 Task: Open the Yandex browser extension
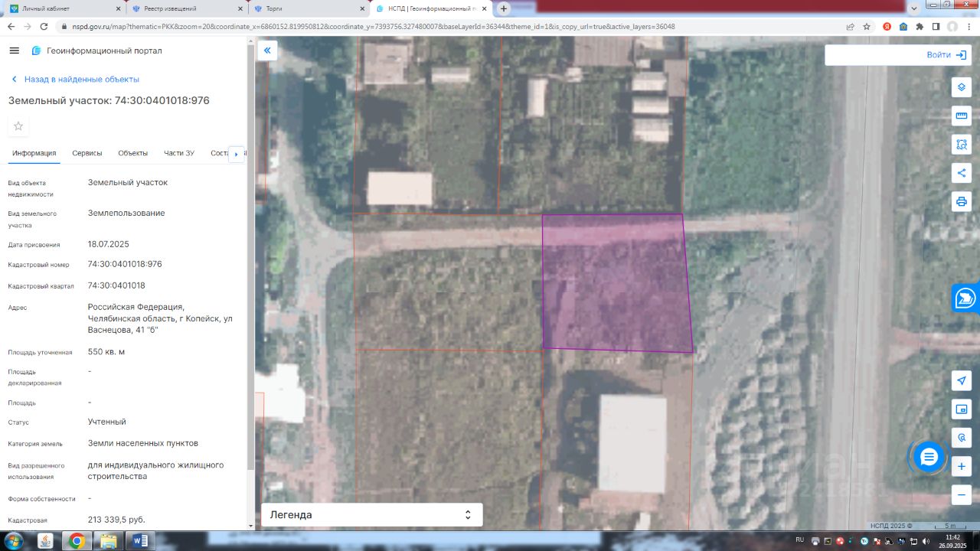[887, 26]
